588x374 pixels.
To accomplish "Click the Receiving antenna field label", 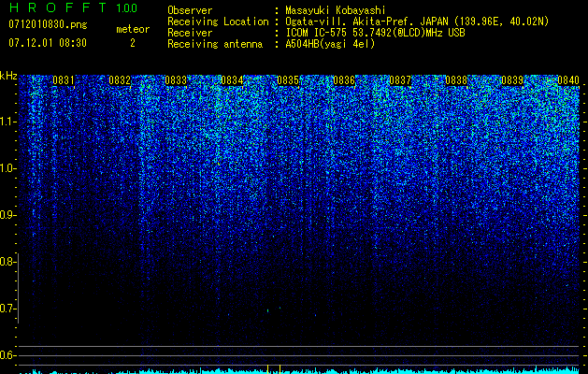I will pos(215,44).
